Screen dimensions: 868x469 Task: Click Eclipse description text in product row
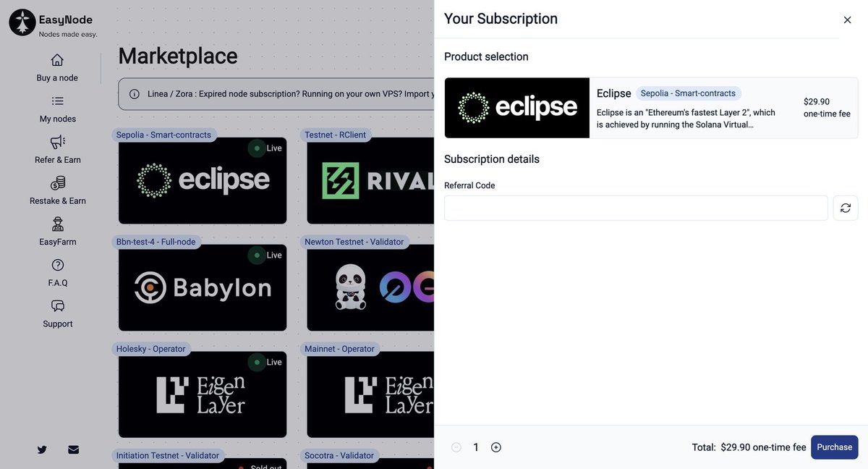tap(686, 119)
